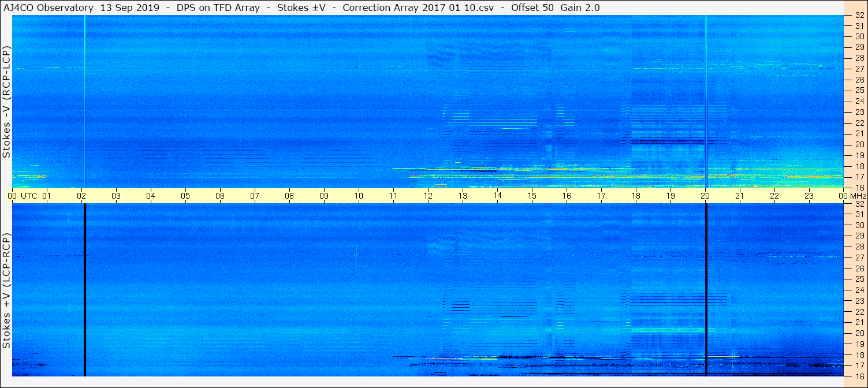
Task: Click black vertical gap near 02 UTC, lower panel
Action: point(85,290)
